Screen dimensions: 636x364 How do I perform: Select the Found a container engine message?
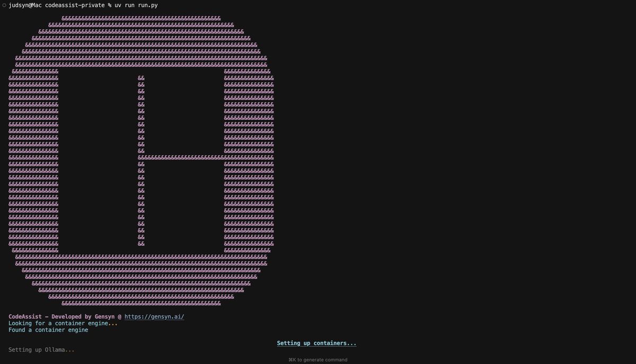point(48,330)
